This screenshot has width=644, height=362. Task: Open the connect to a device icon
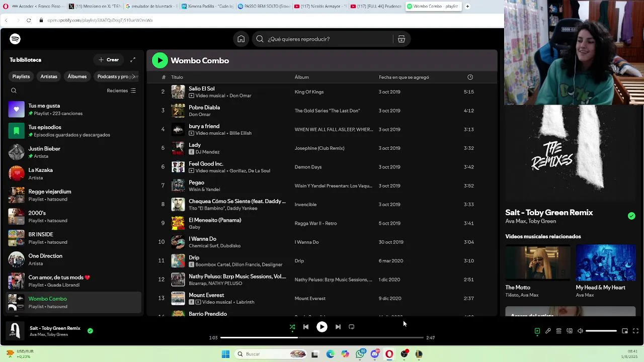click(570, 331)
